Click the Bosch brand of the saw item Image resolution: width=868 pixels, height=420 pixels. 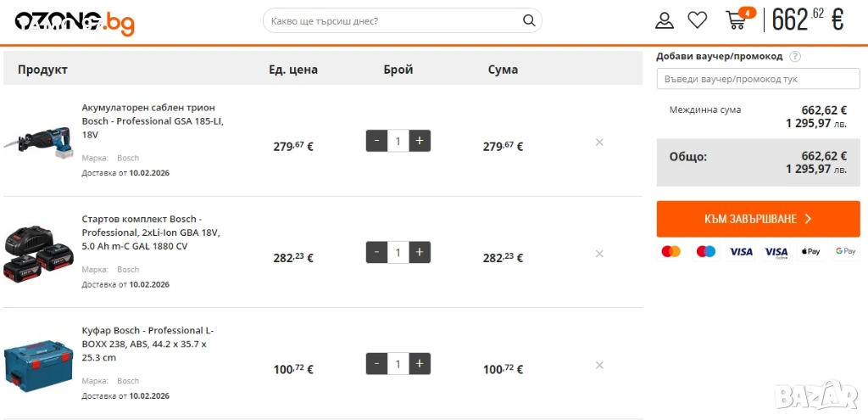click(128, 158)
